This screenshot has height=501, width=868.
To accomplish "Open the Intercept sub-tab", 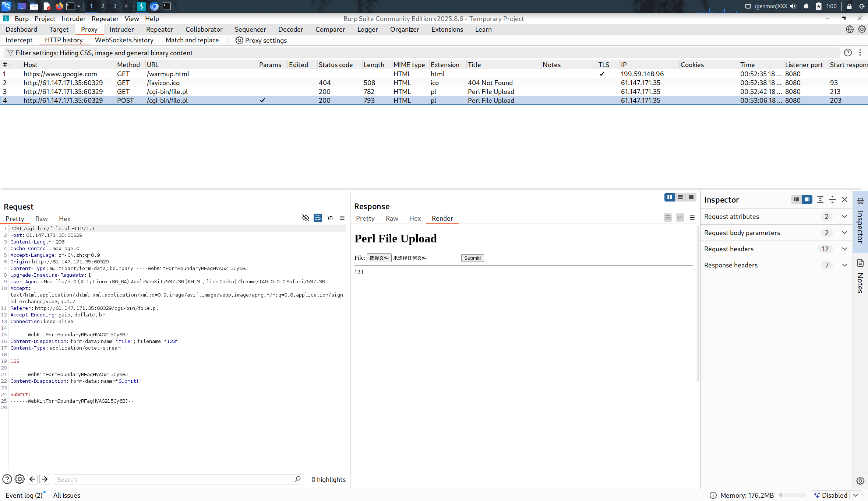I will coord(19,40).
